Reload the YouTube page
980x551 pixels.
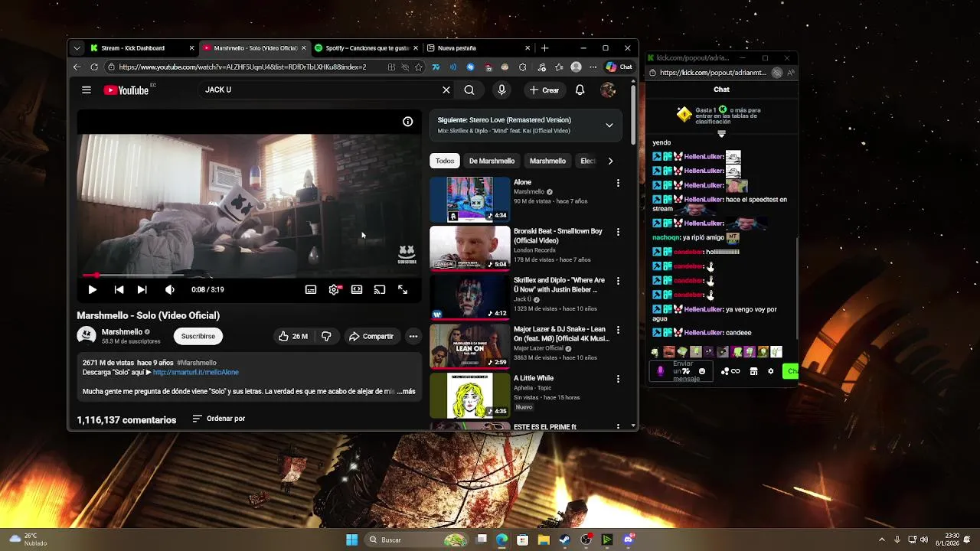pyautogui.click(x=94, y=67)
